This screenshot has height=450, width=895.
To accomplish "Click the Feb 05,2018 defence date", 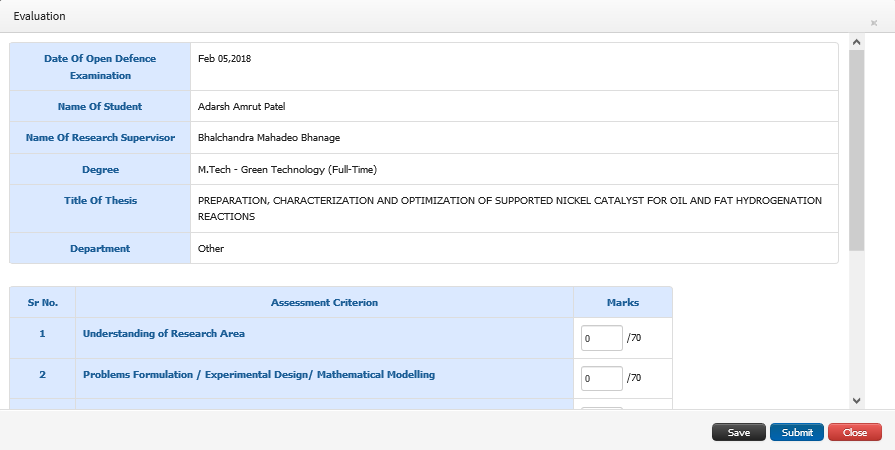I will [224, 58].
